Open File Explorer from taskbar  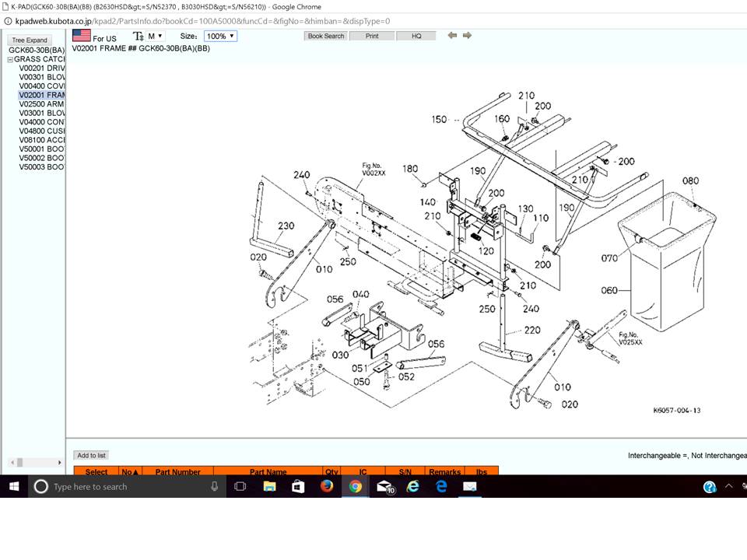point(270,486)
